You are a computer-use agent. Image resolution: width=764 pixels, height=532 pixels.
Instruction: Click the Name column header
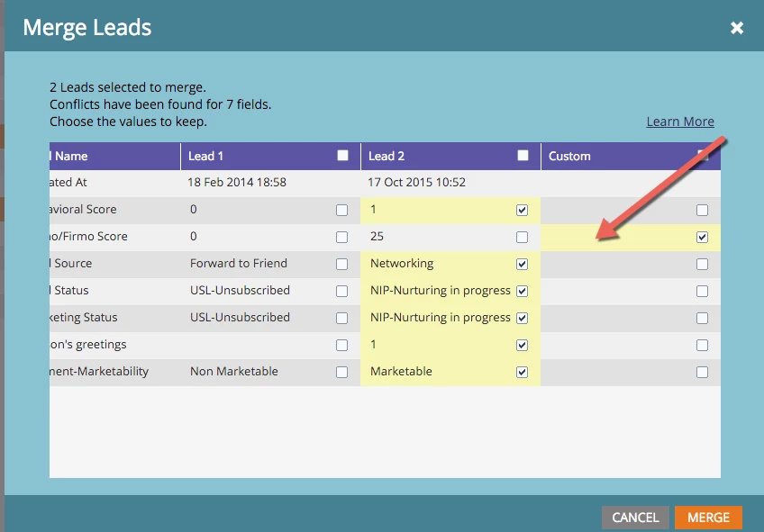tap(114, 157)
